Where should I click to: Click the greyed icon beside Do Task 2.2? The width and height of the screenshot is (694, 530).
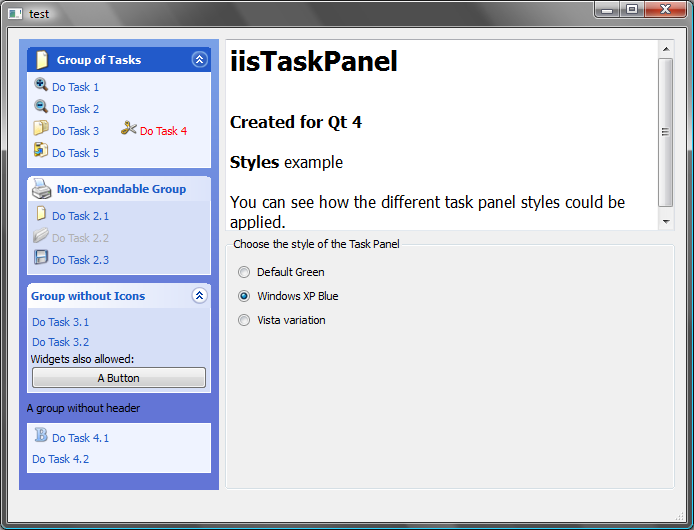(x=41, y=235)
